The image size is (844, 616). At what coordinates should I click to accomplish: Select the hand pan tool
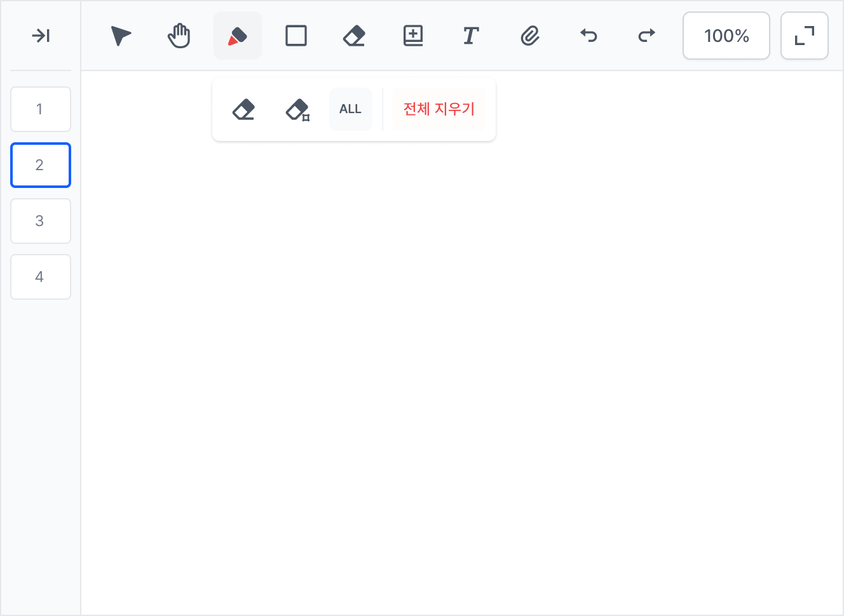coord(179,36)
